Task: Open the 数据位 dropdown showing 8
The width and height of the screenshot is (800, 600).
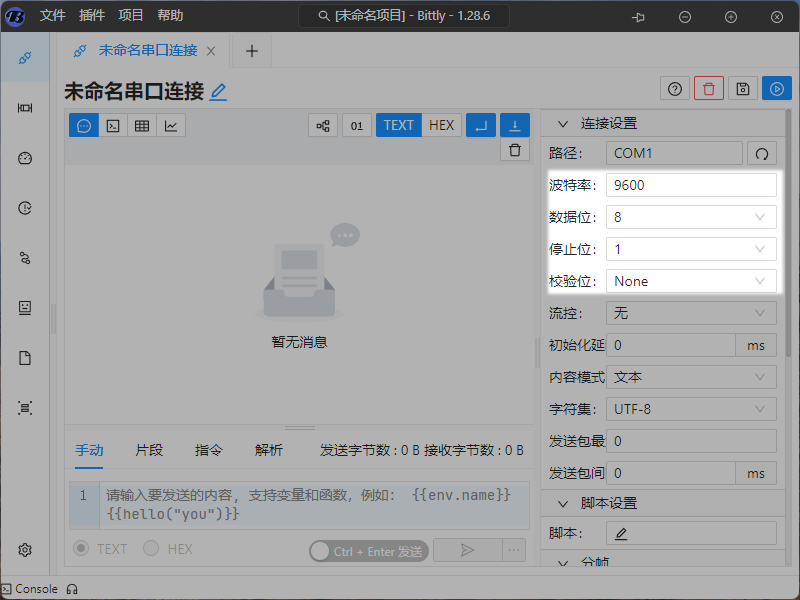Action: [691, 217]
